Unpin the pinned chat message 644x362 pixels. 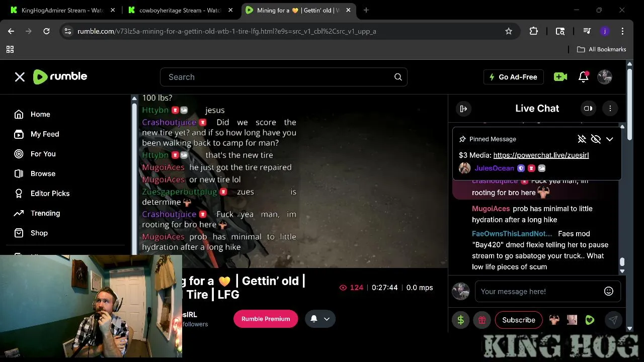pos(582,139)
